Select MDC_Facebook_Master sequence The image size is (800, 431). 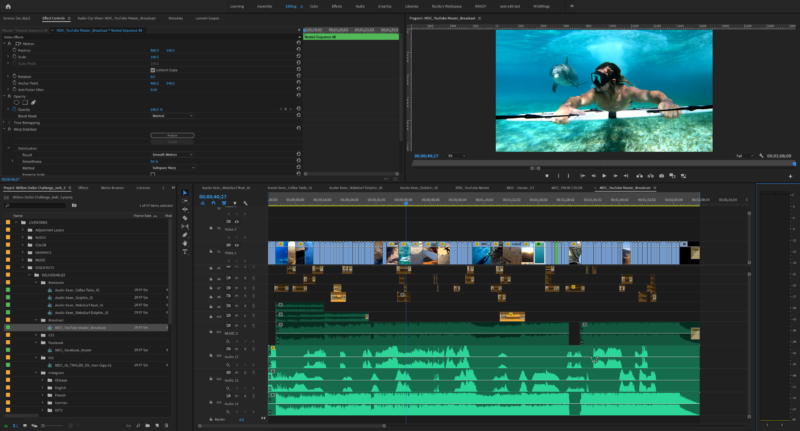[73, 350]
